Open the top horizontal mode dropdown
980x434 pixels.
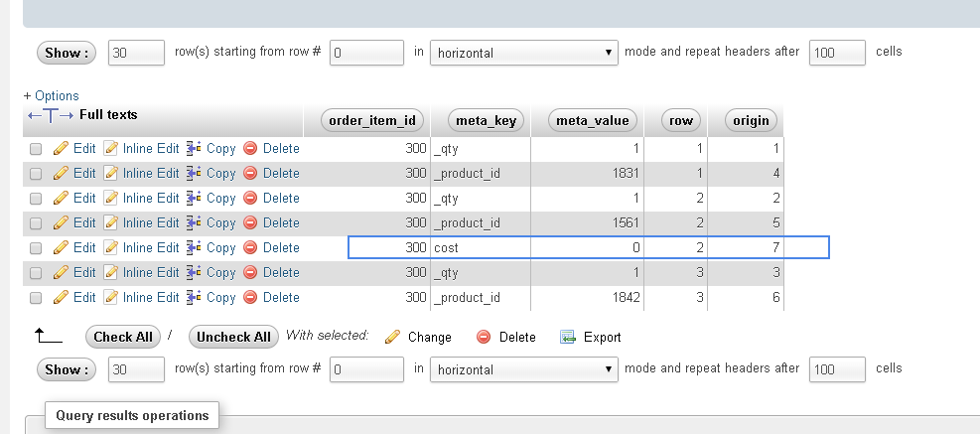pyautogui.click(x=524, y=53)
